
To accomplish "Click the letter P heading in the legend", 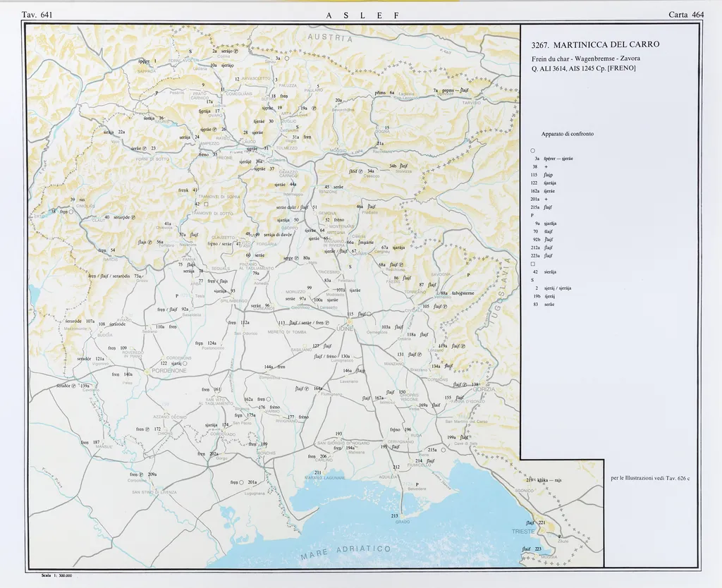I will click(532, 215).
